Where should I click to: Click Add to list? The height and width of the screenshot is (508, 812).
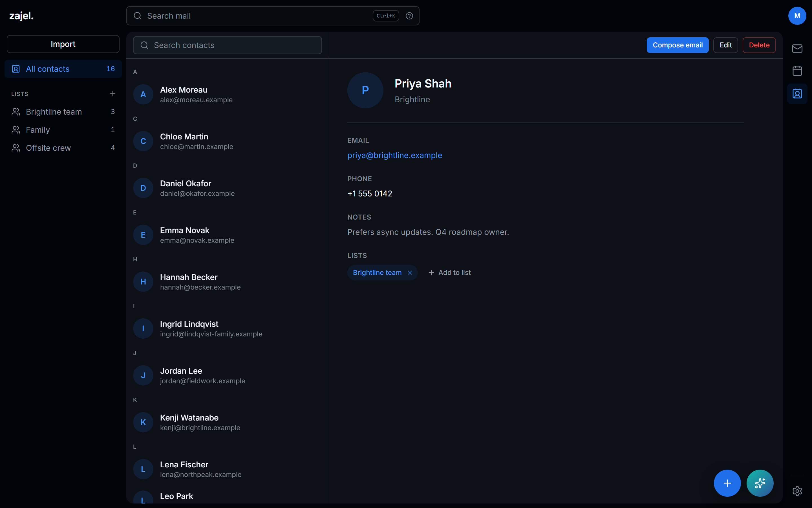click(449, 272)
